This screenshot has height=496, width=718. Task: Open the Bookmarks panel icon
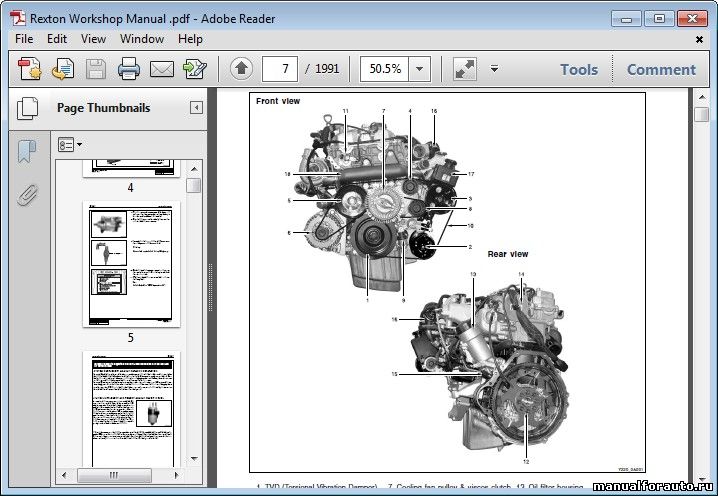click(27, 152)
